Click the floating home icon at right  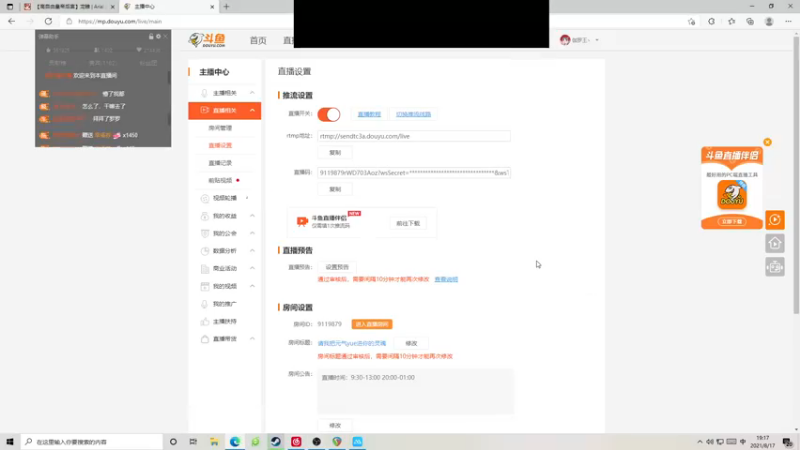(774, 243)
